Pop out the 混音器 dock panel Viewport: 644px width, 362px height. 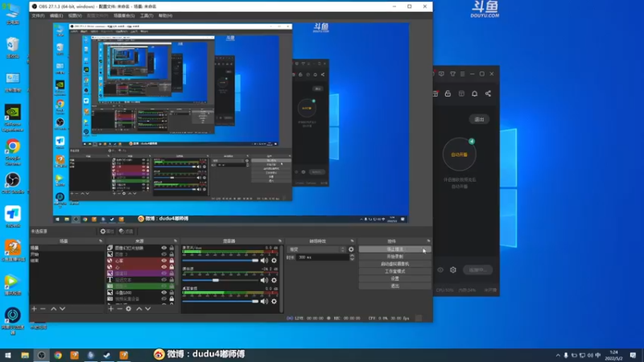(280, 241)
